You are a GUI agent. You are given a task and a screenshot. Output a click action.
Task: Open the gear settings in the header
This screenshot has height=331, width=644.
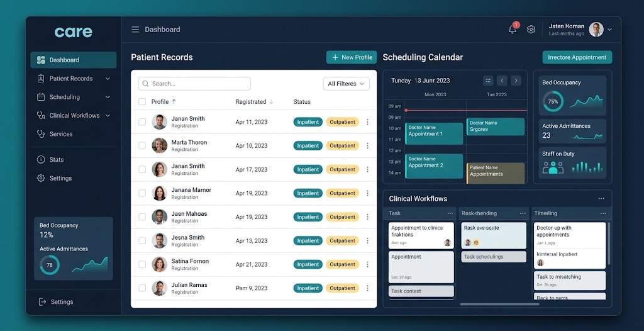pyautogui.click(x=531, y=30)
